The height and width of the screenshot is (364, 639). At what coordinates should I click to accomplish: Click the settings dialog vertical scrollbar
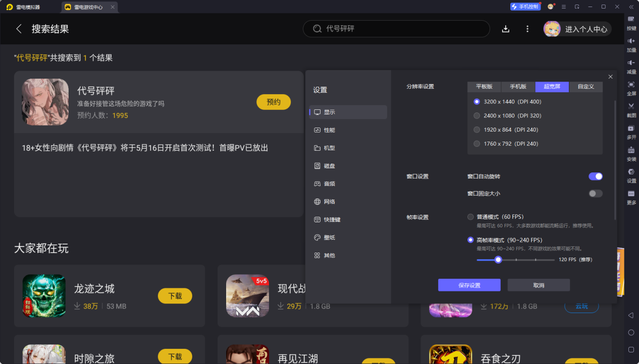click(615, 160)
